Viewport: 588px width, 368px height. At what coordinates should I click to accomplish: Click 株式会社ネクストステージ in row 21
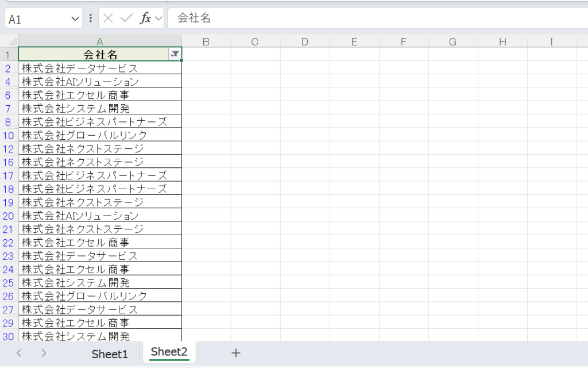pos(100,229)
